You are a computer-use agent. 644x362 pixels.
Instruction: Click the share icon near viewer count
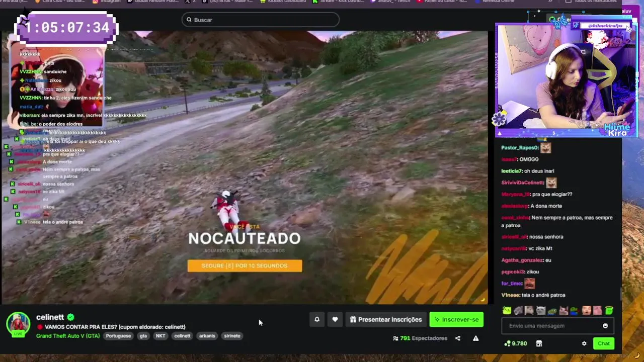click(458, 338)
